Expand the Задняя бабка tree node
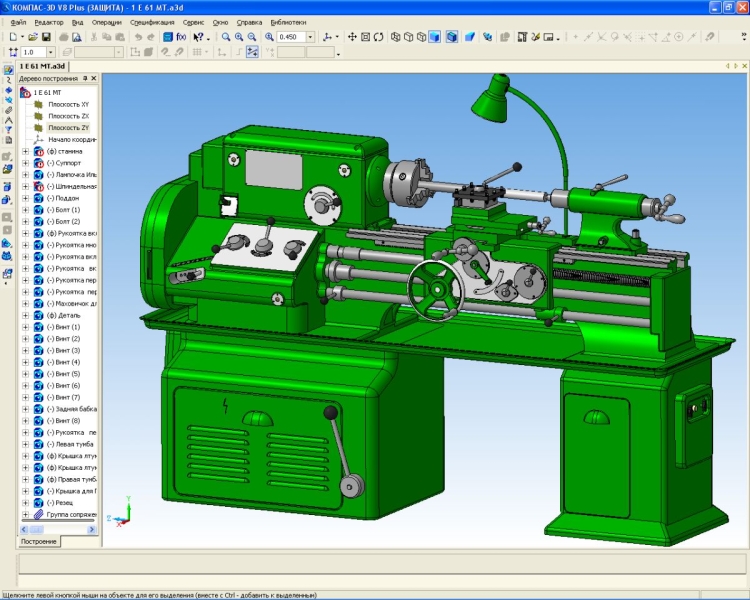Image resolution: width=750 pixels, height=600 pixels. pos(26,409)
